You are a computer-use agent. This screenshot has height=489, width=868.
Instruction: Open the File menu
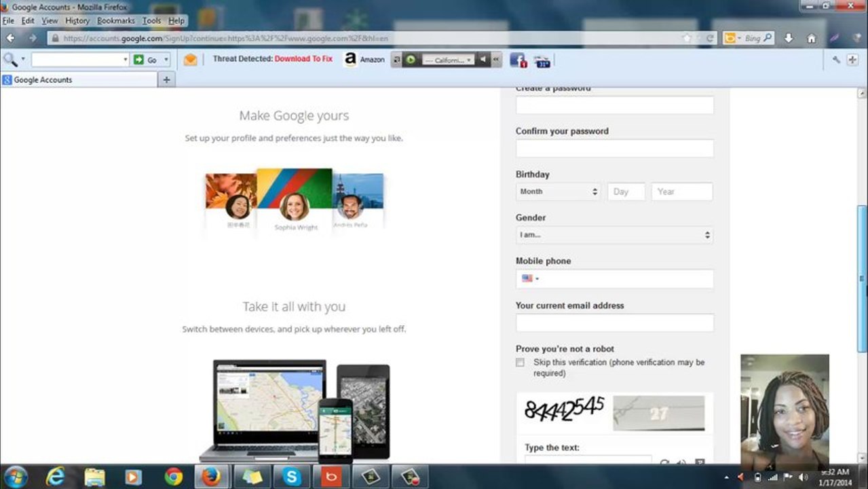click(x=8, y=20)
